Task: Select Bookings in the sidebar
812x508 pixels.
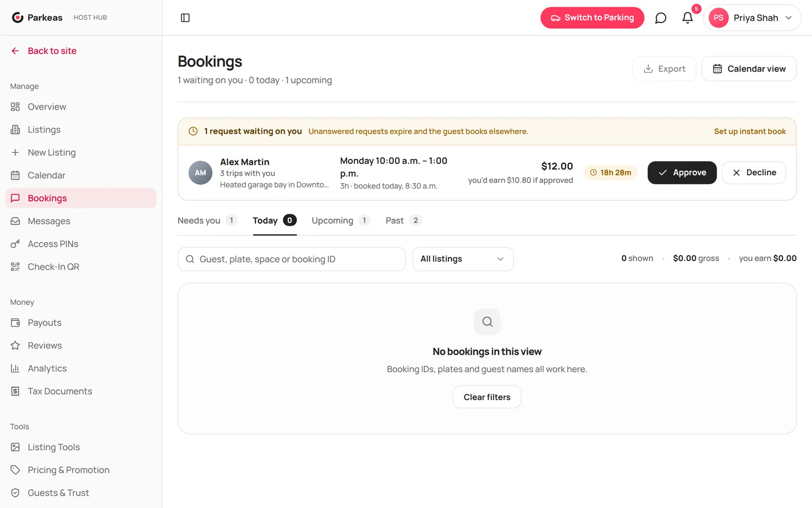Action: click(81, 198)
